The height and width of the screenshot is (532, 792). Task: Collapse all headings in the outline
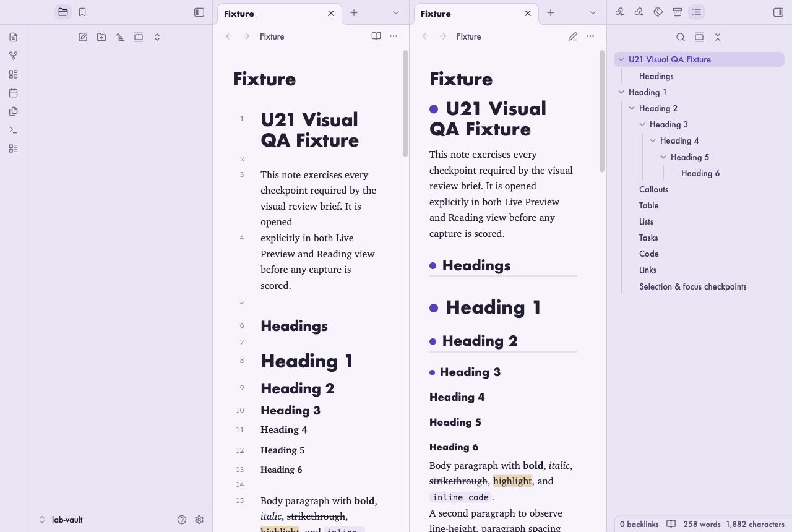tap(718, 37)
